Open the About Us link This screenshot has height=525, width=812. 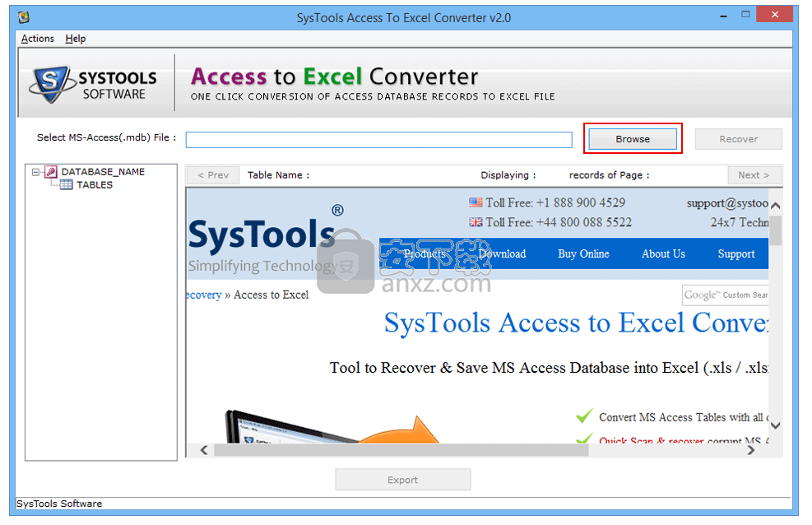click(x=663, y=253)
